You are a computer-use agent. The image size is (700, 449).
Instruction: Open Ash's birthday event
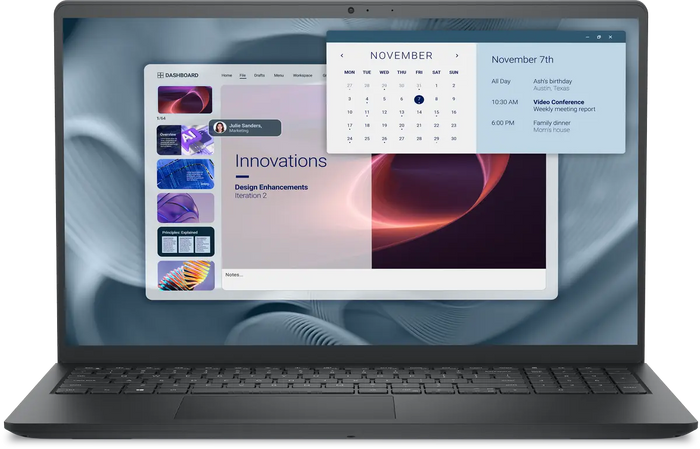pyautogui.click(x=552, y=81)
